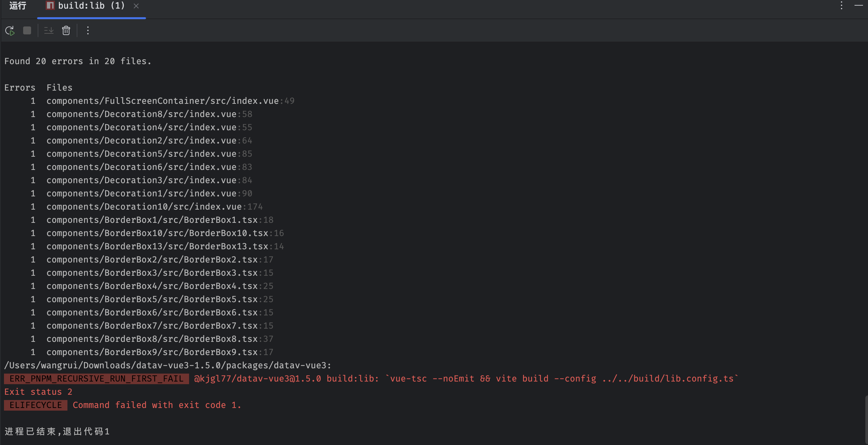
Task: Select the build:lib (1) tab
Action: 91,5
